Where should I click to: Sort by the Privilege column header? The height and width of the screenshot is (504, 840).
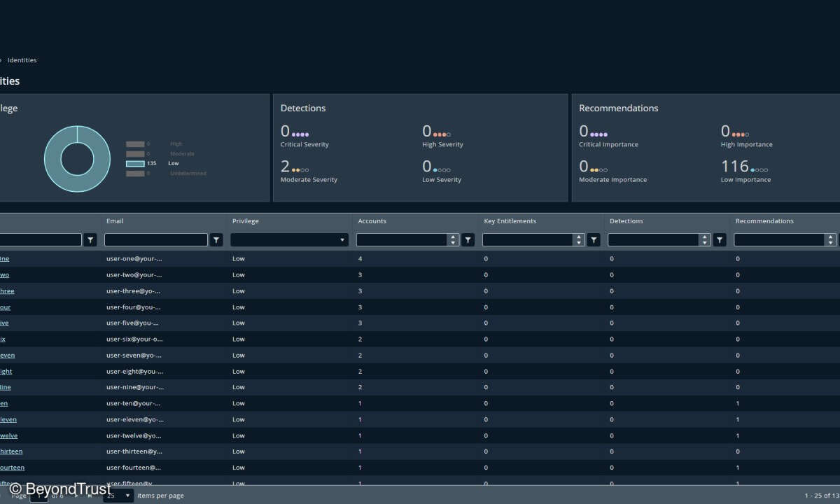246,221
